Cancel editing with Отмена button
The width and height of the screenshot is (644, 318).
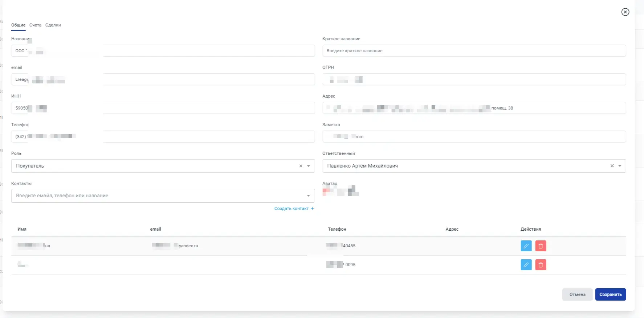pyautogui.click(x=577, y=294)
